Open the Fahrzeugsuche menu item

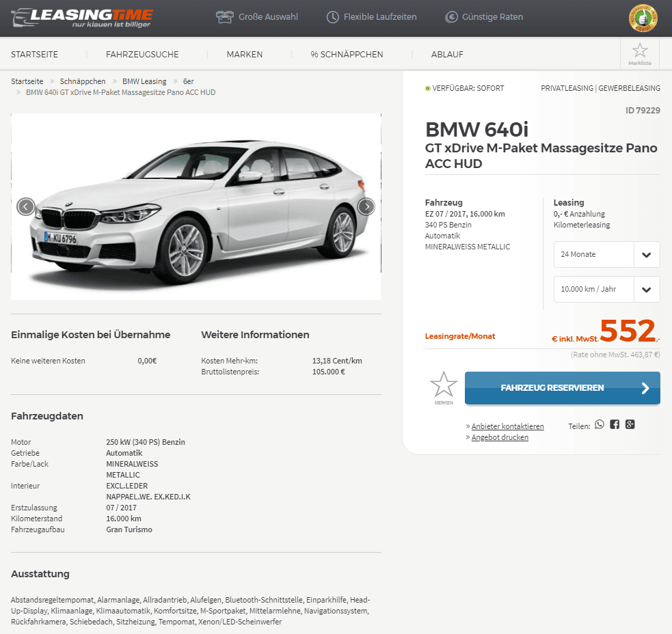[x=142, y=55]
